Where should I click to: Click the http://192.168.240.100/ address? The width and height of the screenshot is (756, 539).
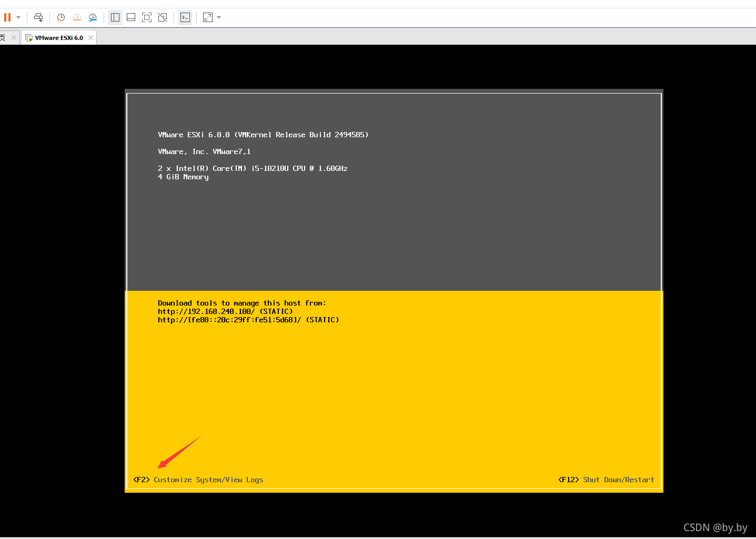pyautogui.click(x=206, y=311)
